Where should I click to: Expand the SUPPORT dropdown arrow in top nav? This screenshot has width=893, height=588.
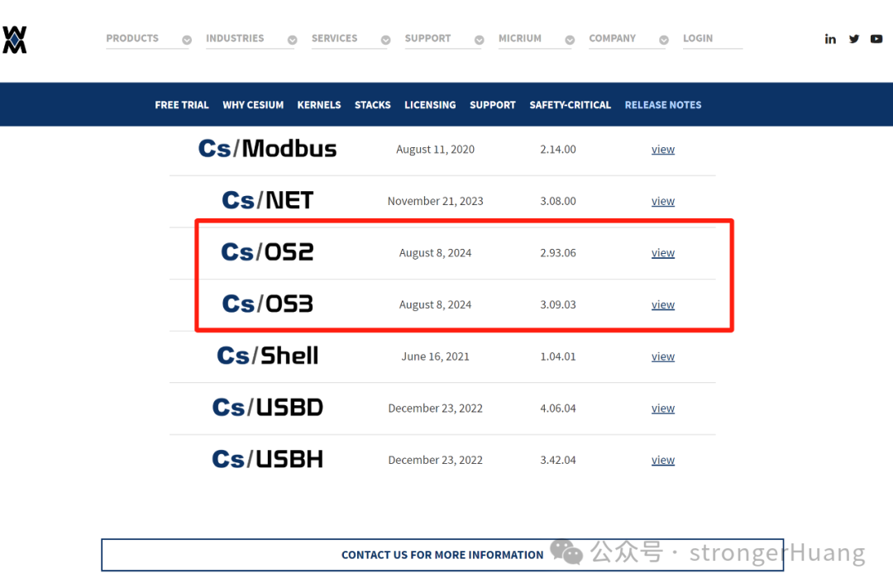480,40
